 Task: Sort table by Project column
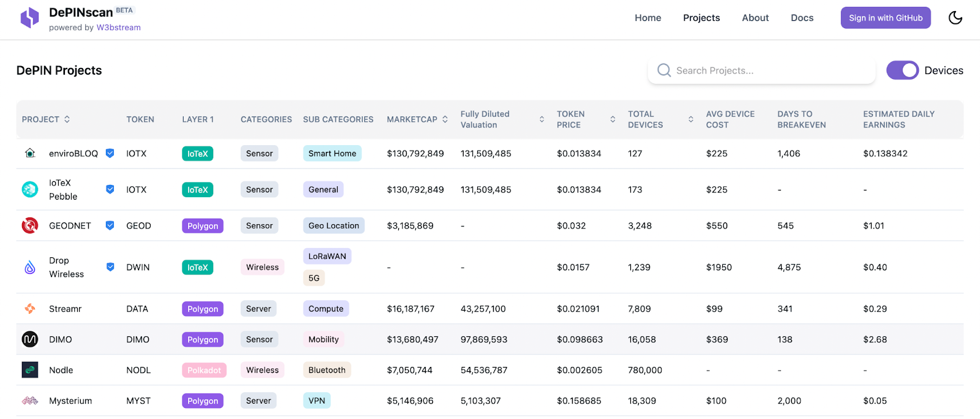pos(67,119)
